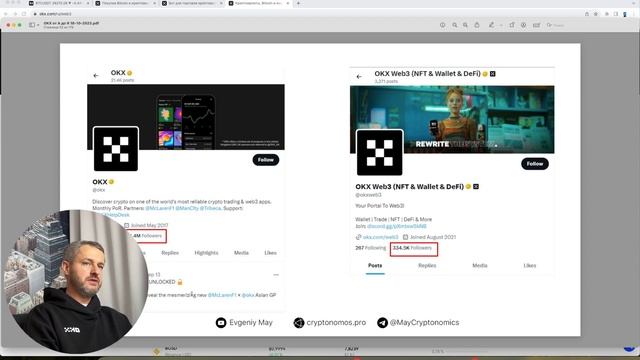Click the Telegram icon beside @MayCryptonomics
The width and height of the screenshot is (640, 360).
(x=382, y=323)
